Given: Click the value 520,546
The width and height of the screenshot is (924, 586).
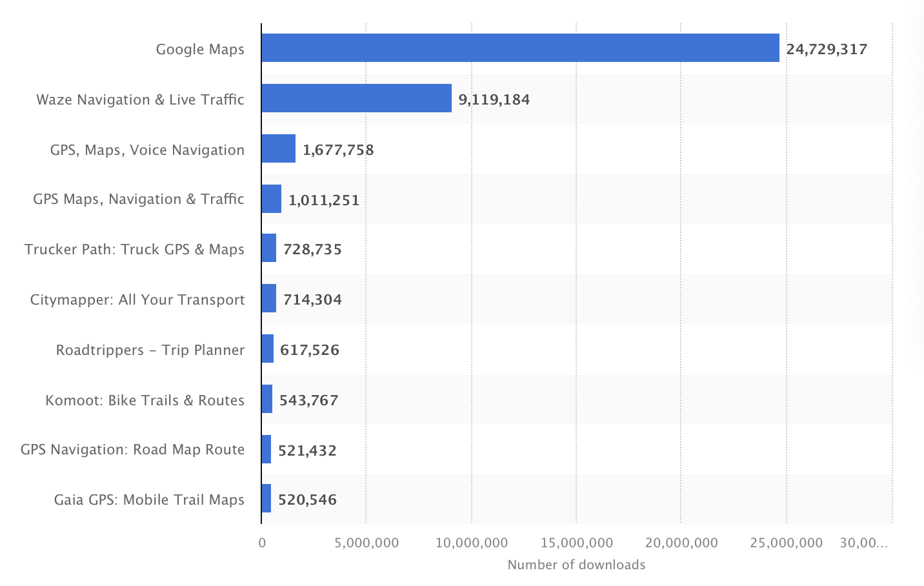Looking at the screenshot, I should point(307,500).
